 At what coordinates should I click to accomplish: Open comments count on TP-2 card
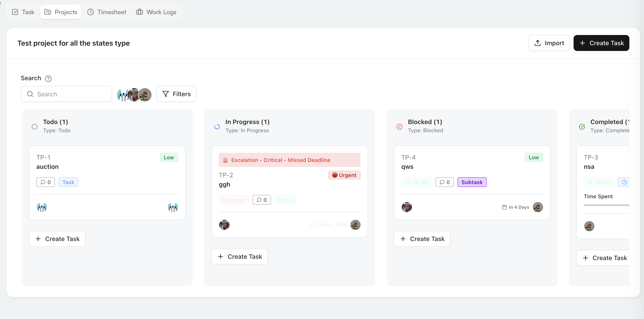(262, 200)
